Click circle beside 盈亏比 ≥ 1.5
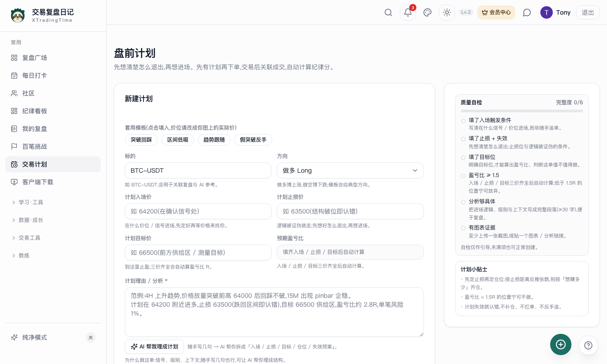 click(463, 176)
